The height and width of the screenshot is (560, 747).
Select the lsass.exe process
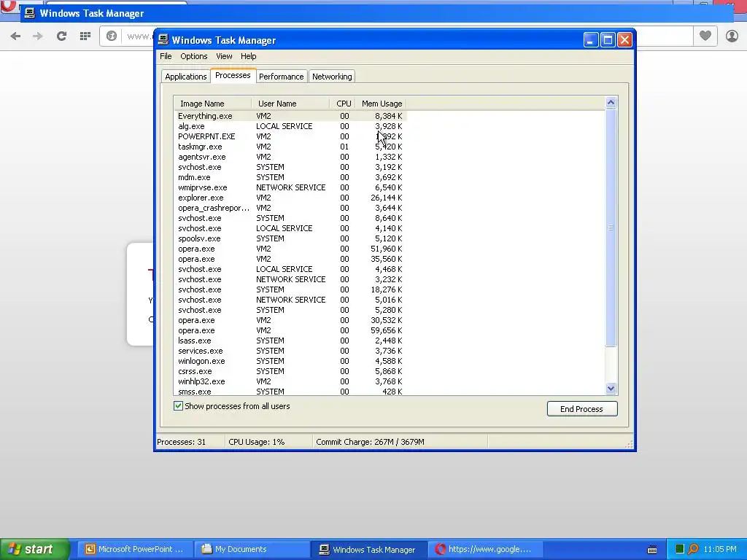290,341
